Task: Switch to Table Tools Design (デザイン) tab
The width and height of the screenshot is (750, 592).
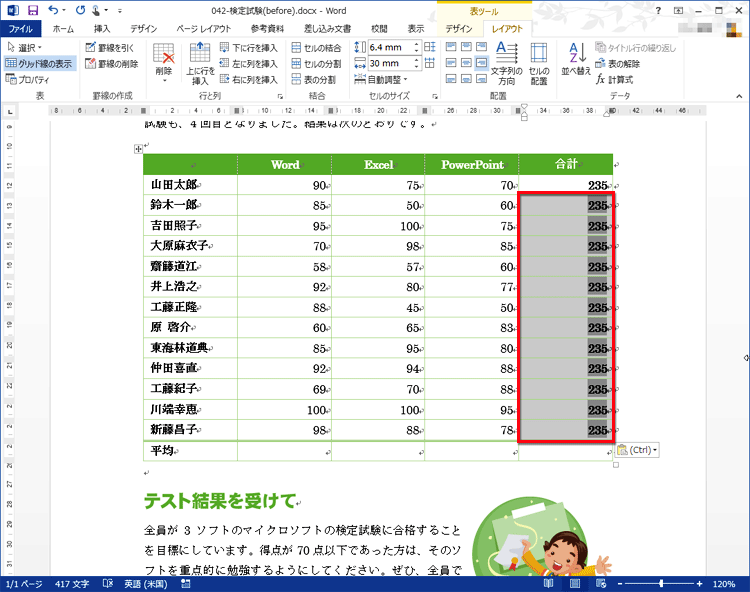Action: (x=459, y=29)
